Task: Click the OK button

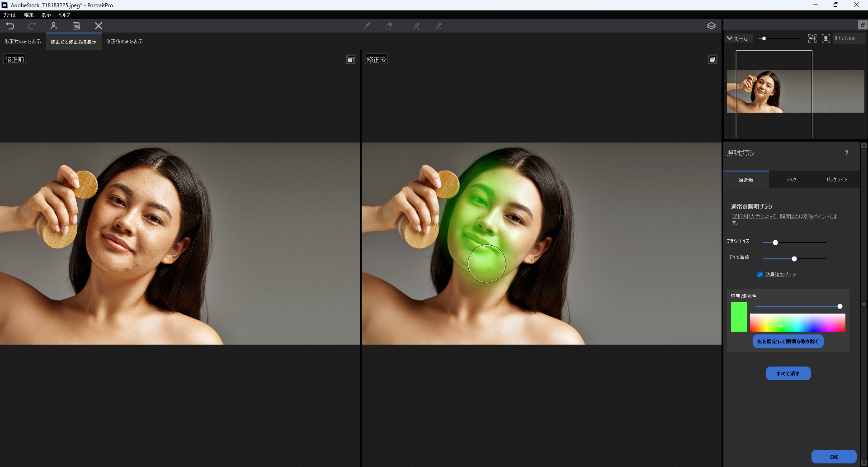Action: click(x=834, y=457)
